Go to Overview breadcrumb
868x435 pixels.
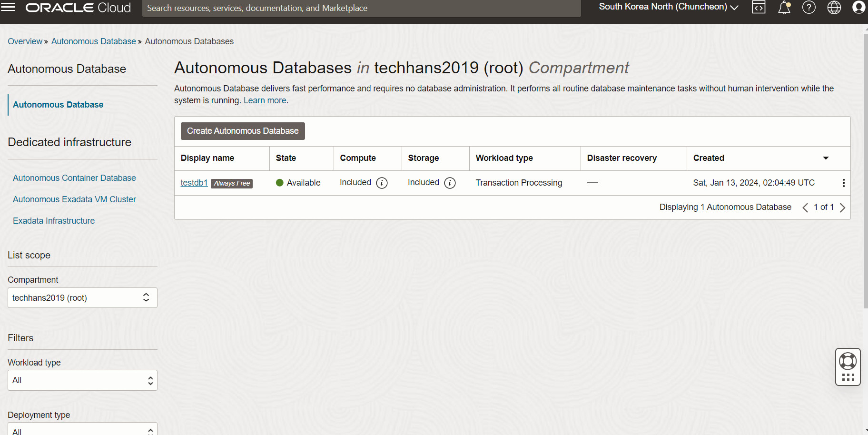pos(25,41)
